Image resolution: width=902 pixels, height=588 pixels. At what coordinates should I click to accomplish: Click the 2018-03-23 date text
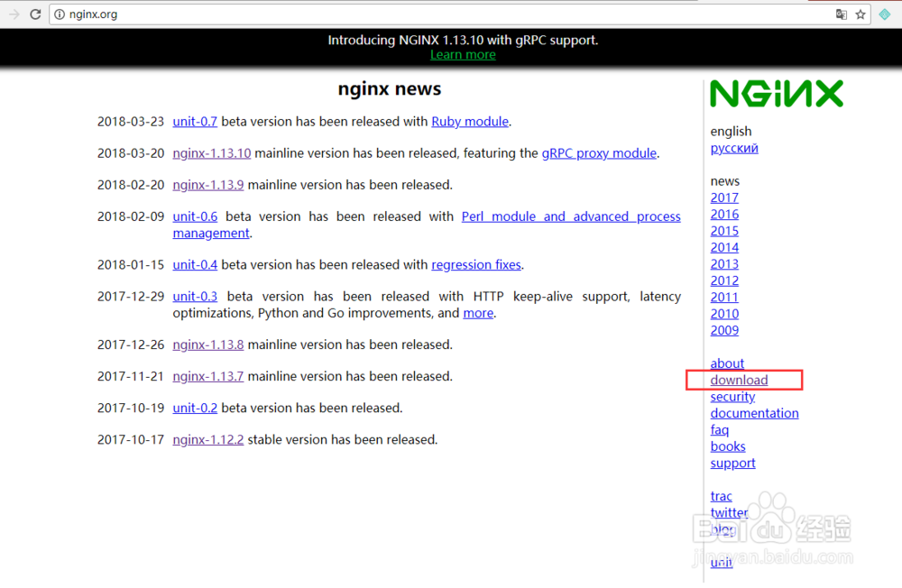coord(131,122)
